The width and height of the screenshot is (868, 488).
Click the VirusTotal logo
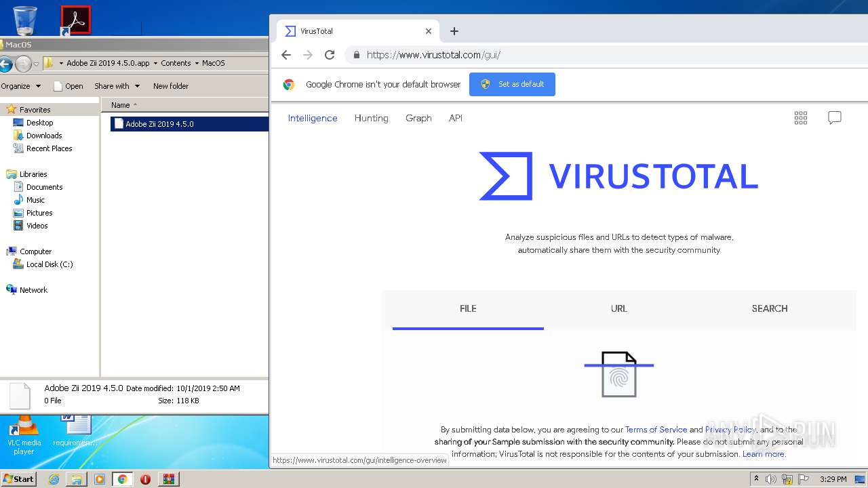tap(618, 176)
